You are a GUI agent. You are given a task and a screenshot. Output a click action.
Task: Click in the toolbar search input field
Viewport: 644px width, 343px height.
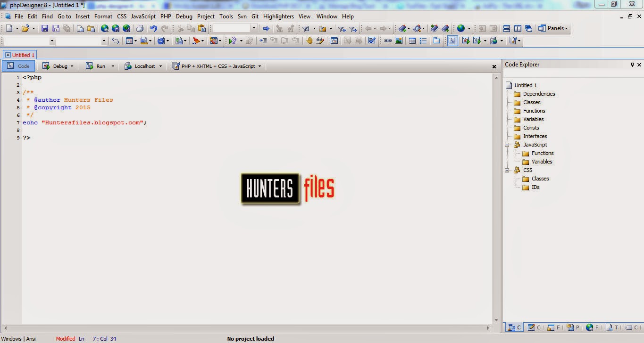click(x=231, y=28)
